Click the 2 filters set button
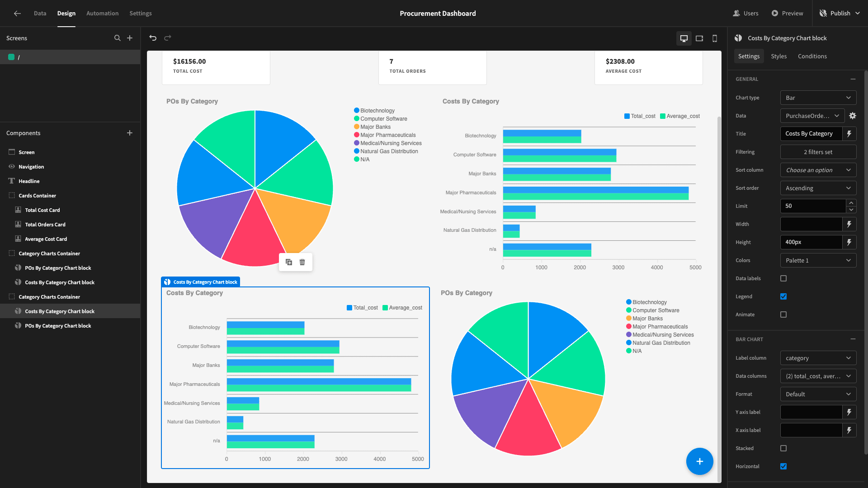This screenshot has width=868, height=488. pos(818,152)
